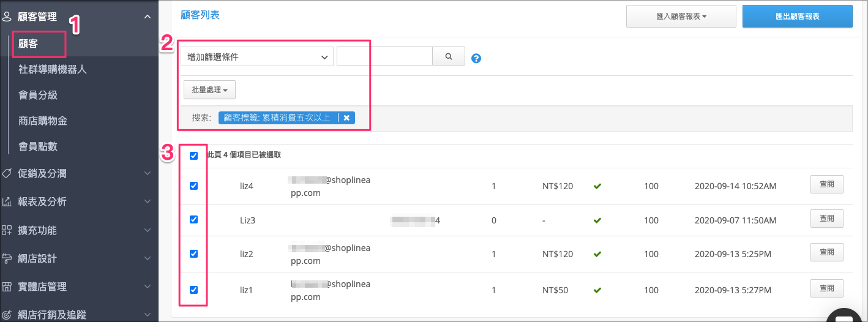Click the 匯出顧客報表 blue button
Image resolution: width=868 pixels, height=322 pixels.
point(797,17)
